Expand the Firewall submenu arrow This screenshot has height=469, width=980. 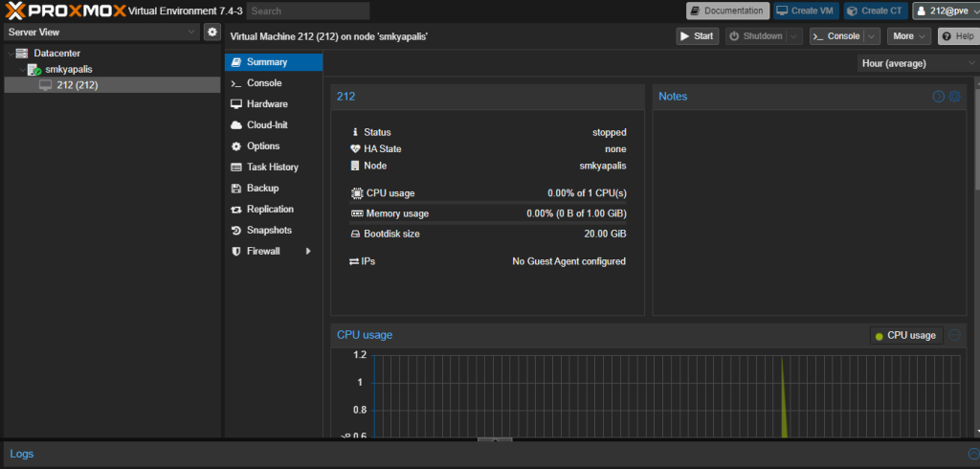tap(308, 252)
